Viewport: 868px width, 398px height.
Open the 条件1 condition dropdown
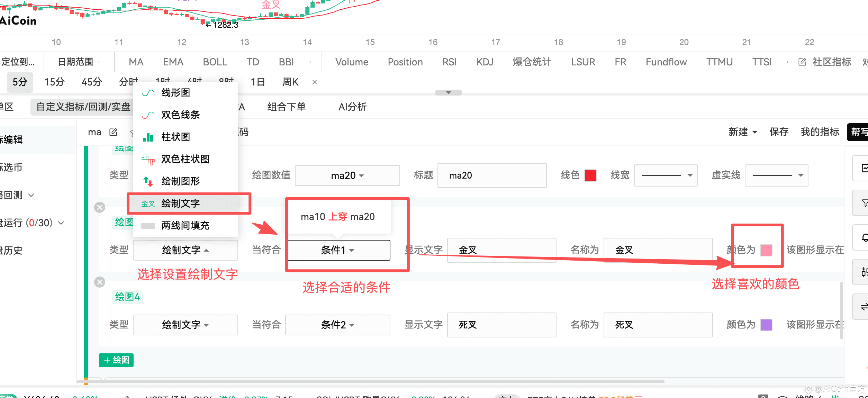pos(338,250)
